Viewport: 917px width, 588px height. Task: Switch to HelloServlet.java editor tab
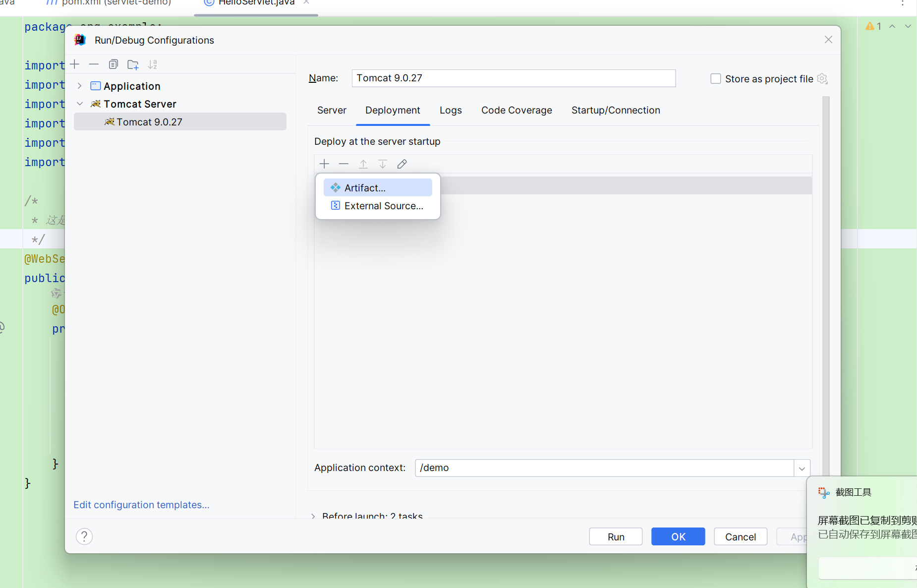click(x=256, y=3)
